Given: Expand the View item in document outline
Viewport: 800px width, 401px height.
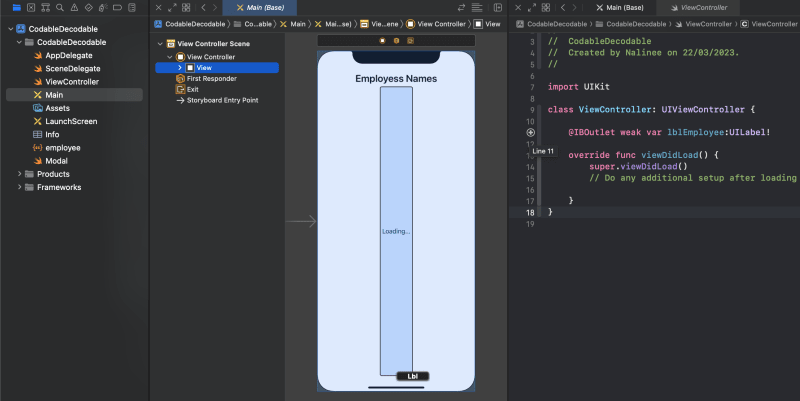Looking at the screenshot, I should click(x=180, y=67).
